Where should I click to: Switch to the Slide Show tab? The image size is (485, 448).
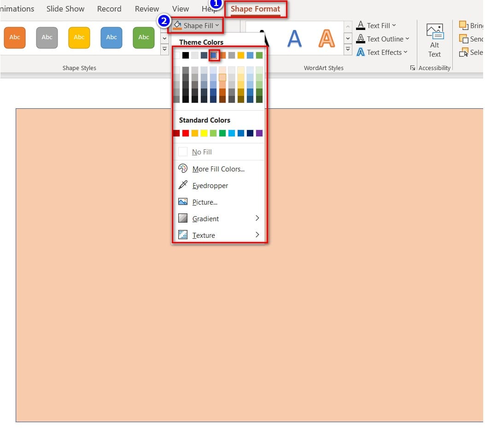(x=65, y=9)
